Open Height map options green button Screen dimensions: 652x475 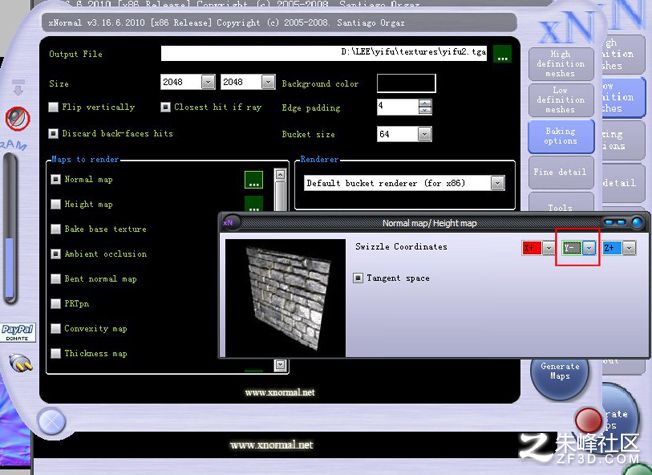click(254, 204)
